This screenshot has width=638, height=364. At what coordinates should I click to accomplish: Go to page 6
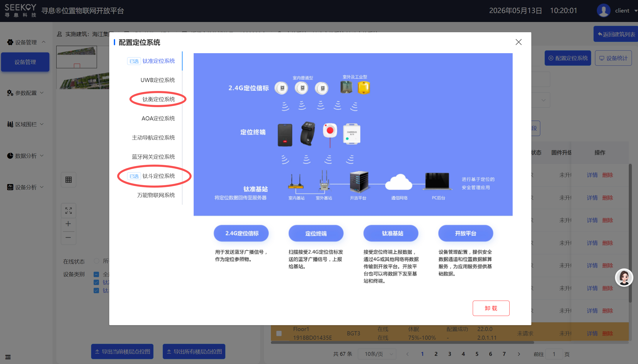[490, 354]
